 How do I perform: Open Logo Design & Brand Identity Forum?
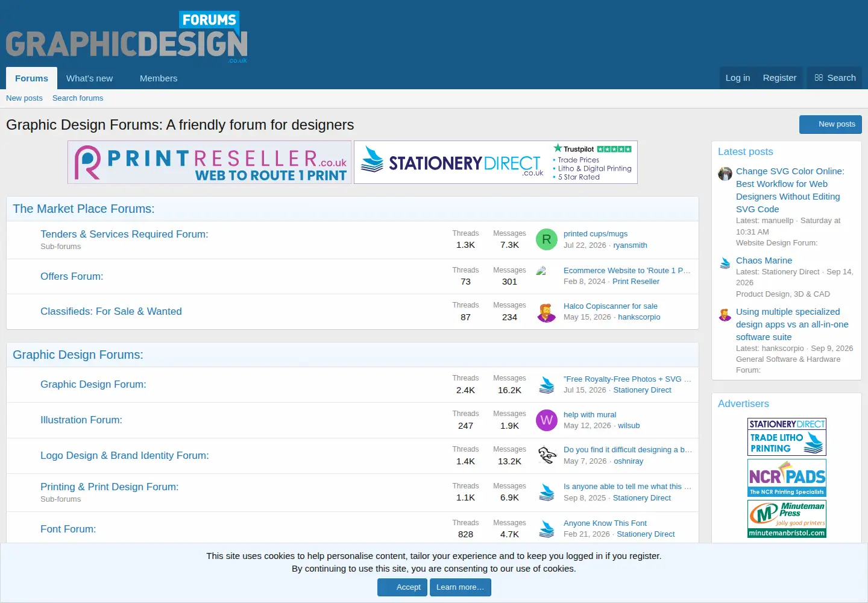tap(125, 455)
